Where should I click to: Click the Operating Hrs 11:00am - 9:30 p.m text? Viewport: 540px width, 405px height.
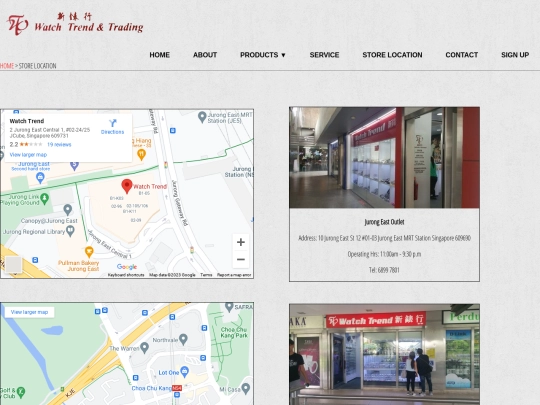coord(384,254)
